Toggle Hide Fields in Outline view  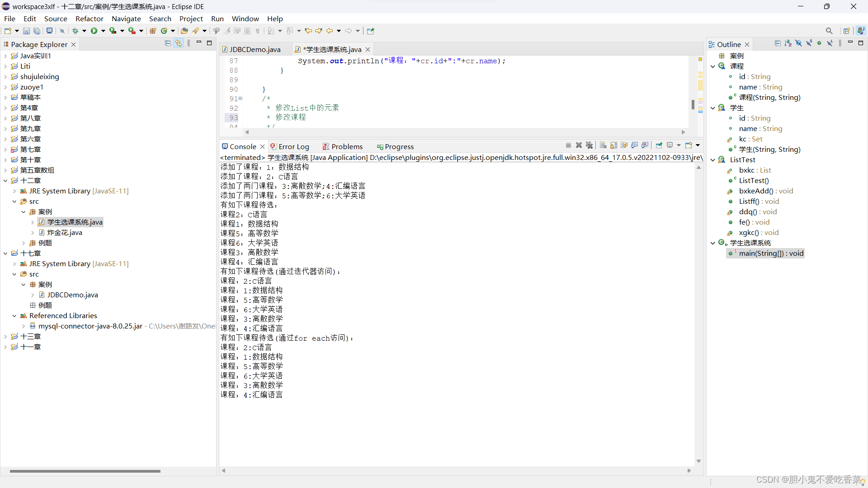point(798,43)
